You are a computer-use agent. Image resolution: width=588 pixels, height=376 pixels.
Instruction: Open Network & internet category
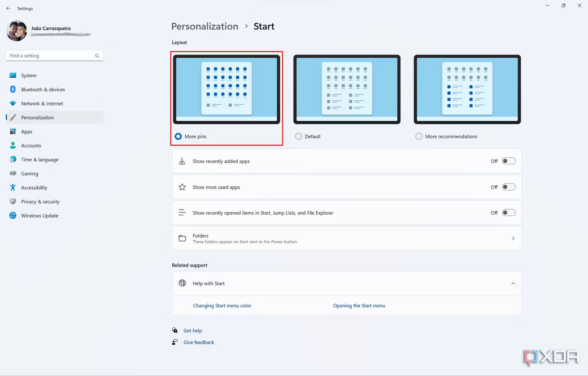[x=55, y=104]
